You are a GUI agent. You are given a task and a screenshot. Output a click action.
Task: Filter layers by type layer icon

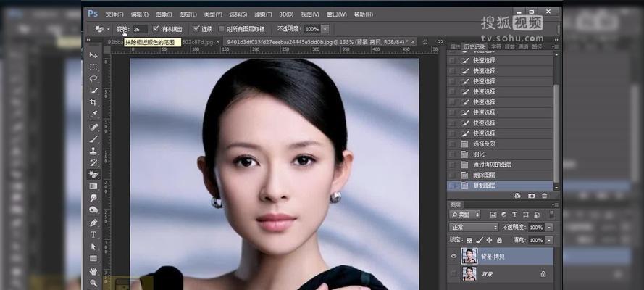[x=514, y=215]
